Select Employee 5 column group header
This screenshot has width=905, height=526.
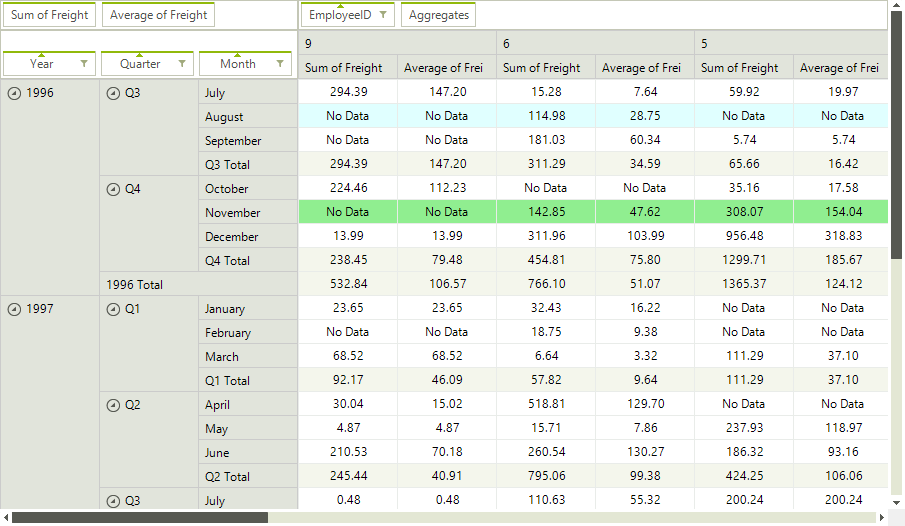[791, 43]
